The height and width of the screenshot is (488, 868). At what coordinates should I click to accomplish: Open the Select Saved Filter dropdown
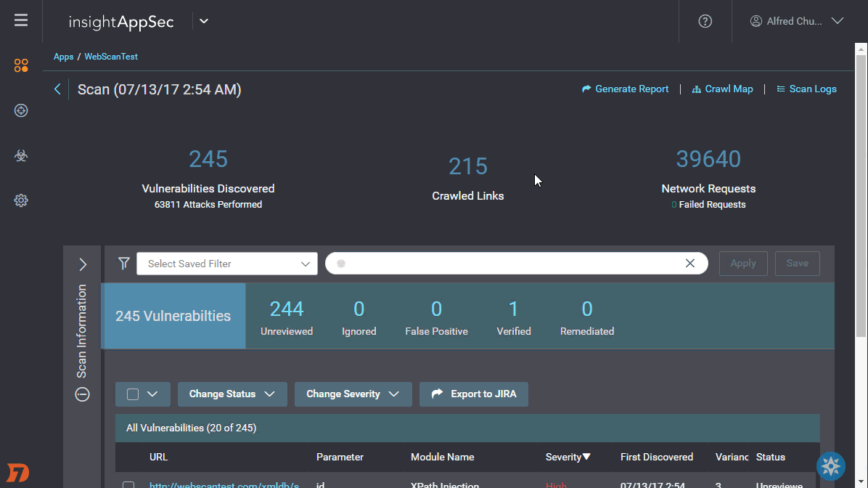tap(226, 264)
